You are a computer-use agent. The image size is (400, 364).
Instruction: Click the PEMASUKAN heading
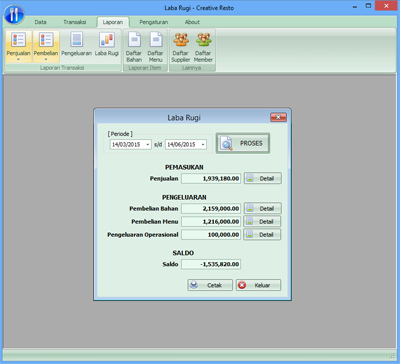point(184,167)
